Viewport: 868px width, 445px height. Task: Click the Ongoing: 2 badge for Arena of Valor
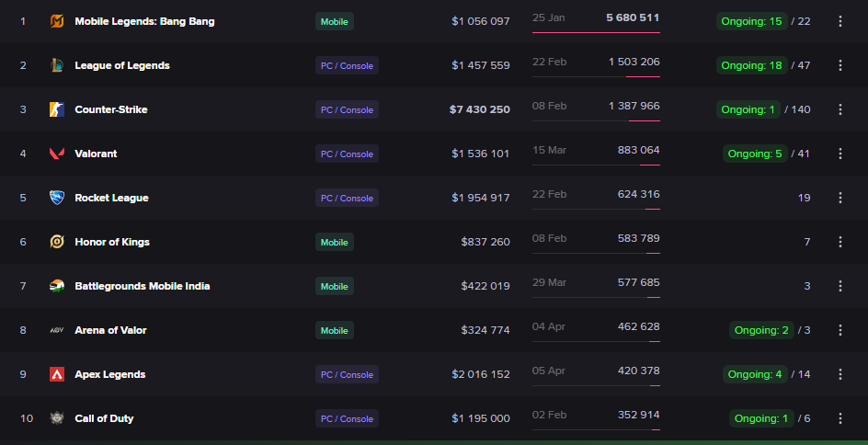761,330
